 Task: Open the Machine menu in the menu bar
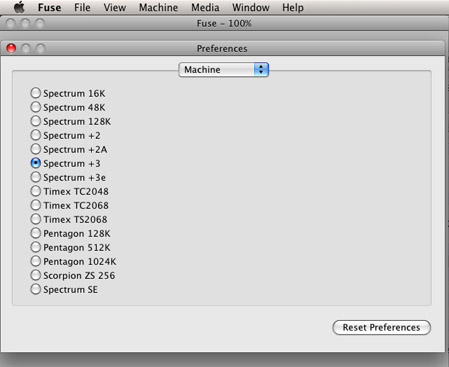(158, 7)
